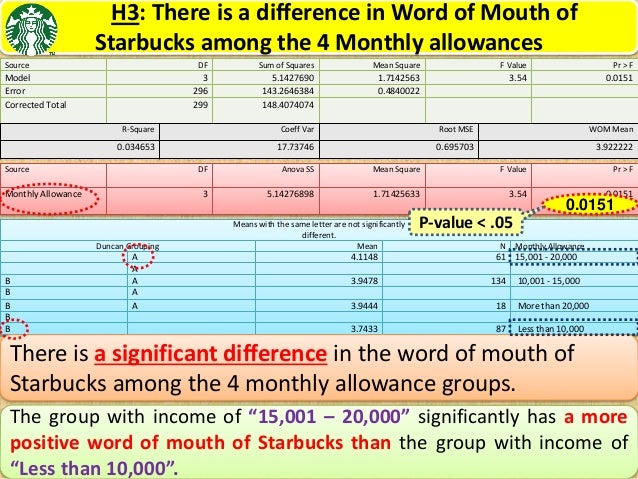The image size is (638, 479).
Task: Click the red 'a significant difference' text
Action: (210, 353)
